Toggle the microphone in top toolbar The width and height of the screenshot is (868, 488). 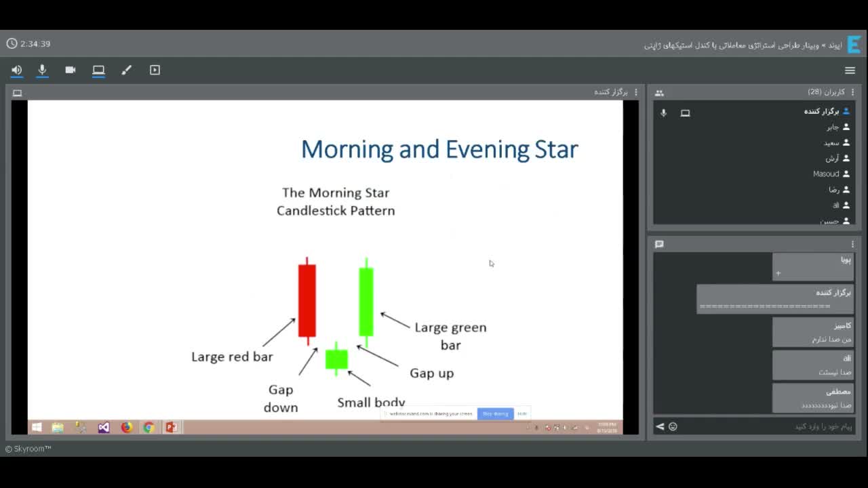(42, 70)
